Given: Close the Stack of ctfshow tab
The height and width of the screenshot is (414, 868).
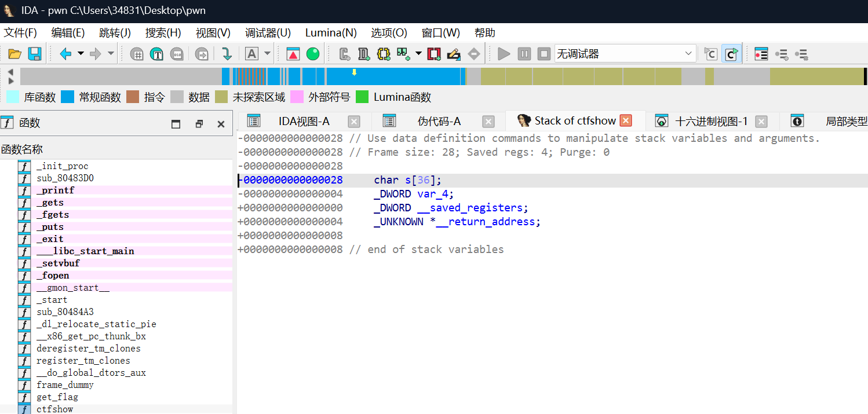Looking at the screenshot, I should tap(626, 120).
